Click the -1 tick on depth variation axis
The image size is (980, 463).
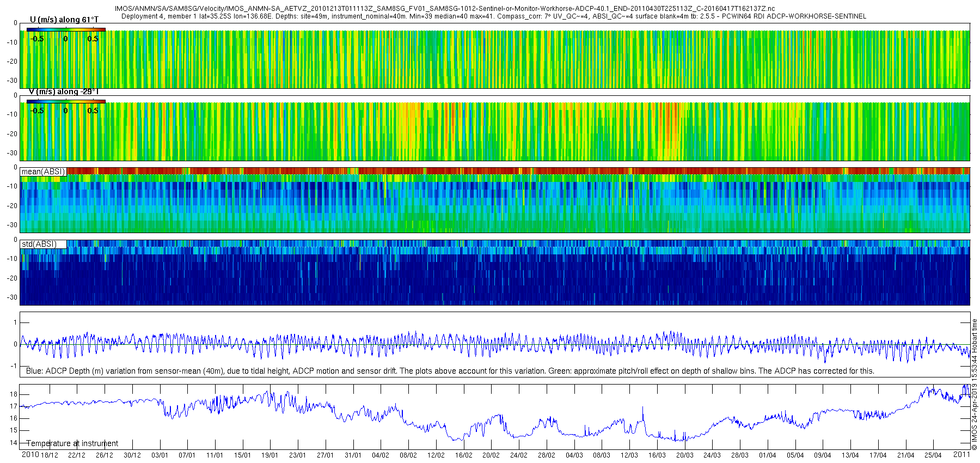[14, 366]
